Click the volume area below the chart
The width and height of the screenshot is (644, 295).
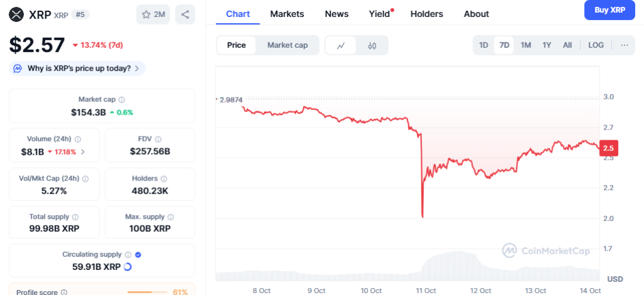(x=453, y=267)
